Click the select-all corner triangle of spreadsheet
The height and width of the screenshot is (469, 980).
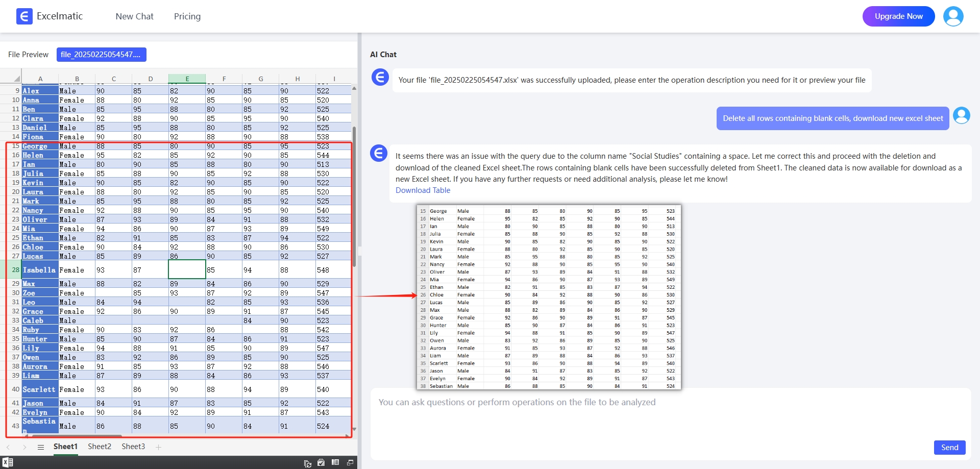pyautogui.click(x=16, y=79)
